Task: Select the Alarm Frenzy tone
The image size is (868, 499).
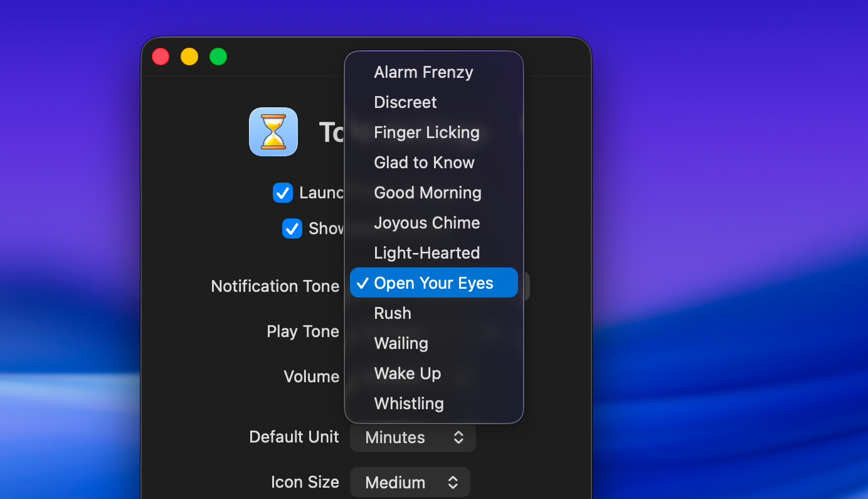Action: [x=423, y=72]
